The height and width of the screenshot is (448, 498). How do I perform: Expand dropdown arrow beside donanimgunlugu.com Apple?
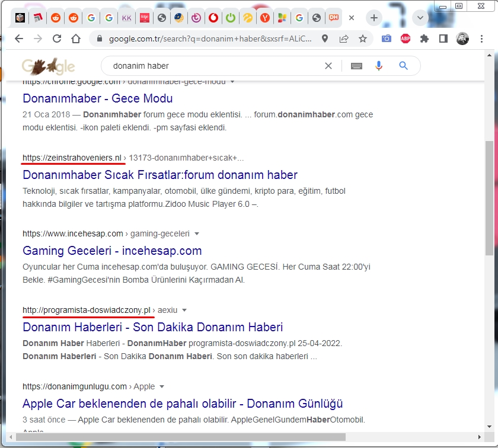(x=162, y=387)
